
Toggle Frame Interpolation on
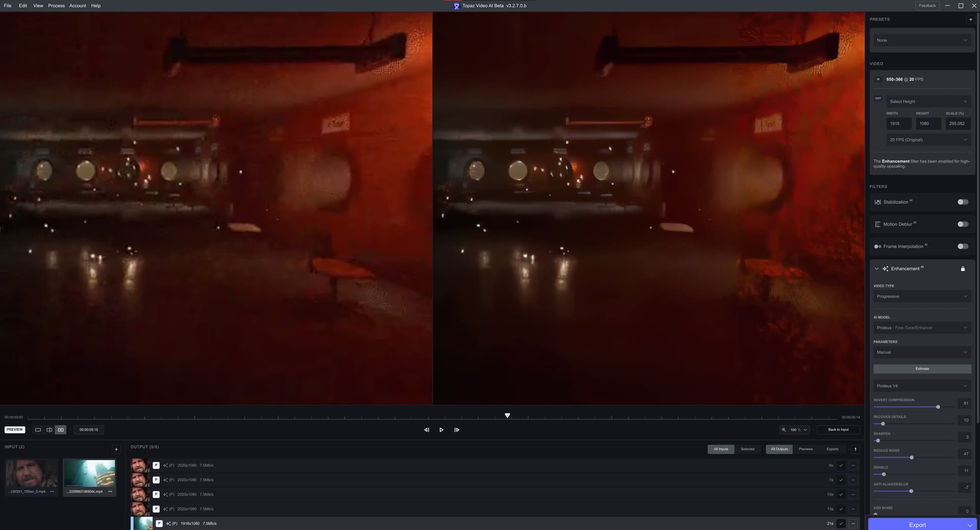click(x=963, y=246)
